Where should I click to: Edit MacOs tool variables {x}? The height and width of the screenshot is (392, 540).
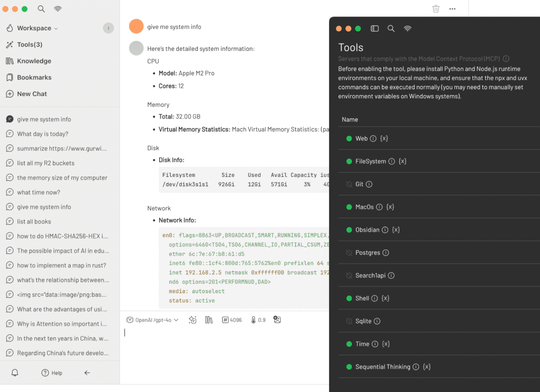[x=390, y=207]
